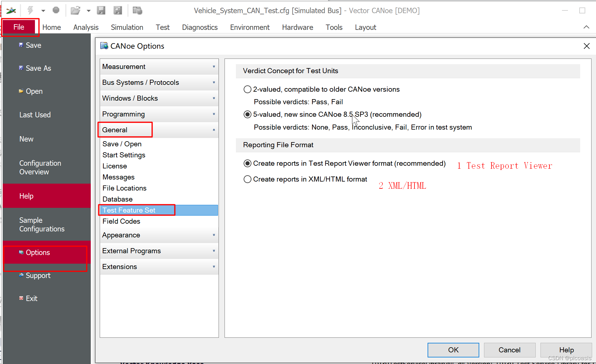Click the Cancel button
This screenshot has height=364, width=596.
[509, 350]
